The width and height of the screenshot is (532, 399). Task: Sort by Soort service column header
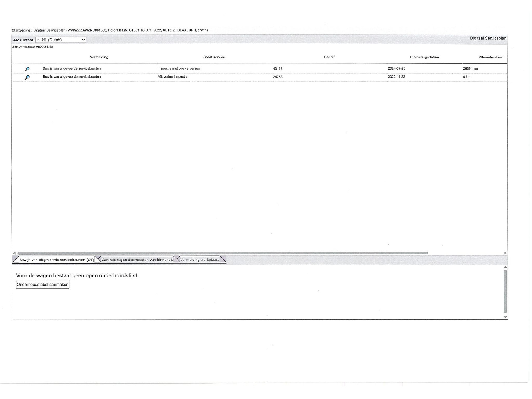click(x=214, y=57)
